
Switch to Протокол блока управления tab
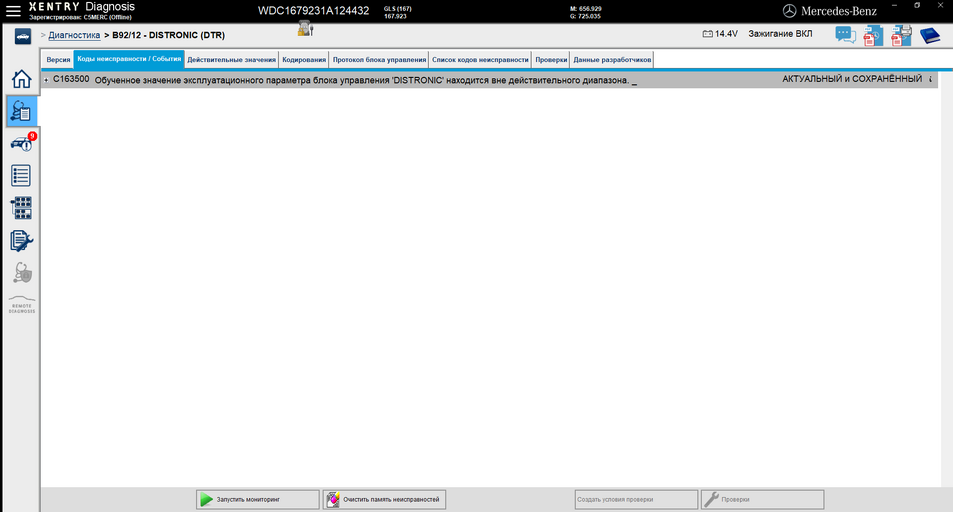pos(379,60)
